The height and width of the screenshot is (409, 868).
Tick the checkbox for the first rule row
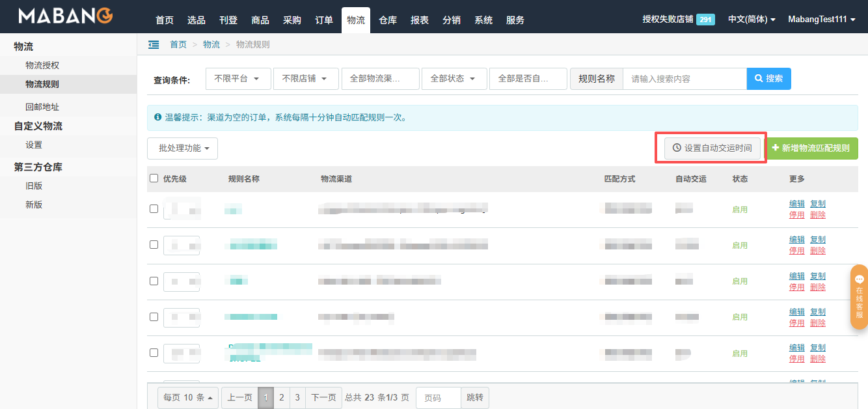[x=154, y=209]
